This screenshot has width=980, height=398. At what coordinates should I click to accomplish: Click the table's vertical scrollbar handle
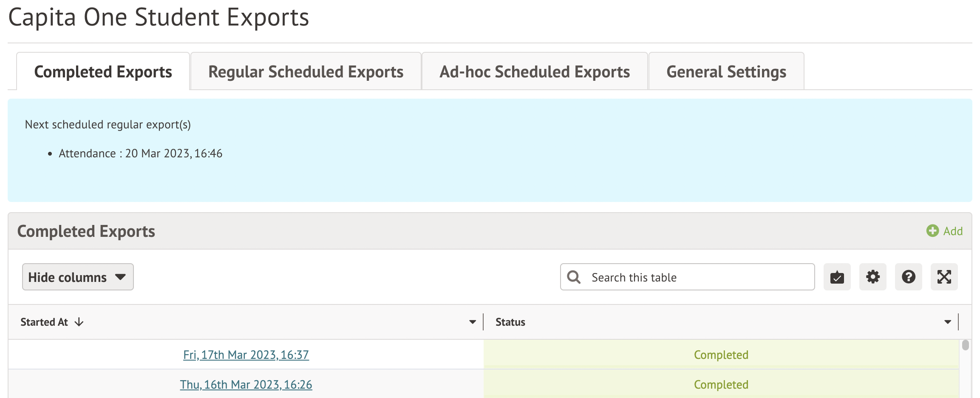click(965, 345)
